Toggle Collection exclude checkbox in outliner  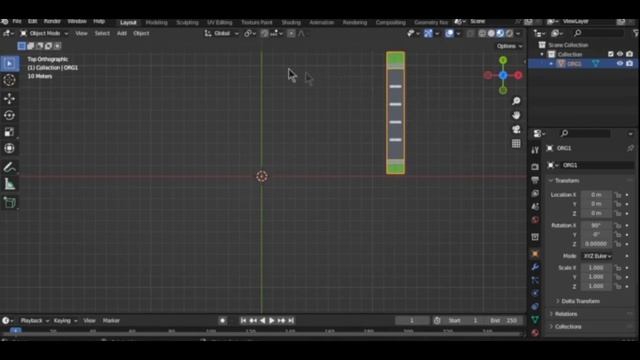(611, 54)
